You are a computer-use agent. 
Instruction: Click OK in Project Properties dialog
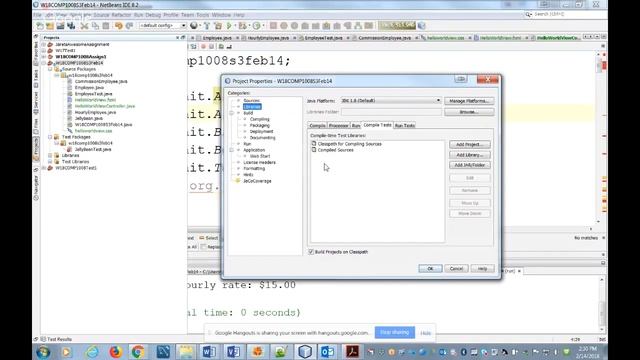(430, 269)
